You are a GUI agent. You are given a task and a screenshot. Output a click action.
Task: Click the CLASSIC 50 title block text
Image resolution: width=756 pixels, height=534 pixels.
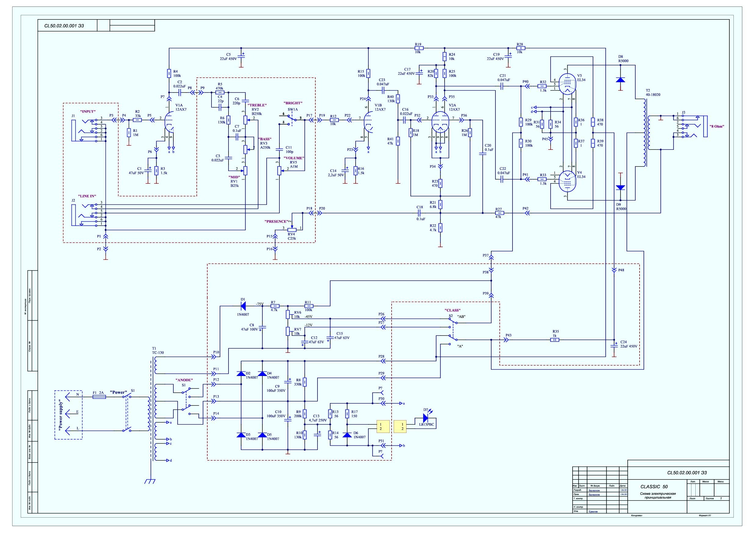(654, 486)
